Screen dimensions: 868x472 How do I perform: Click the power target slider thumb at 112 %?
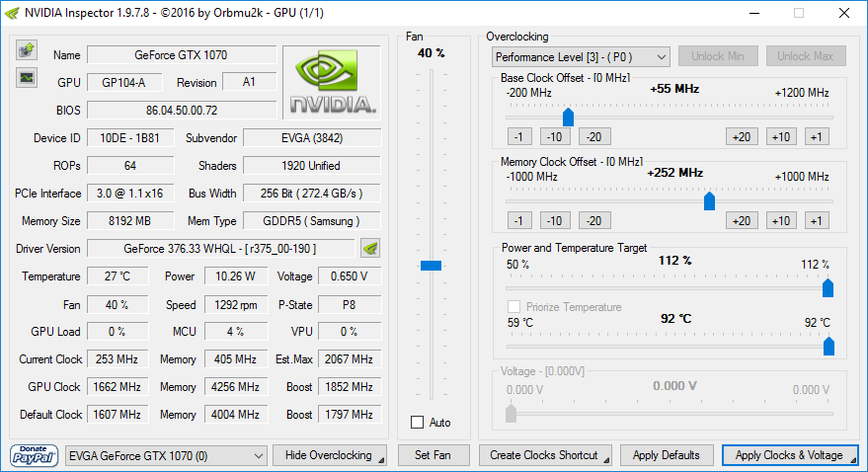(828, 287)
